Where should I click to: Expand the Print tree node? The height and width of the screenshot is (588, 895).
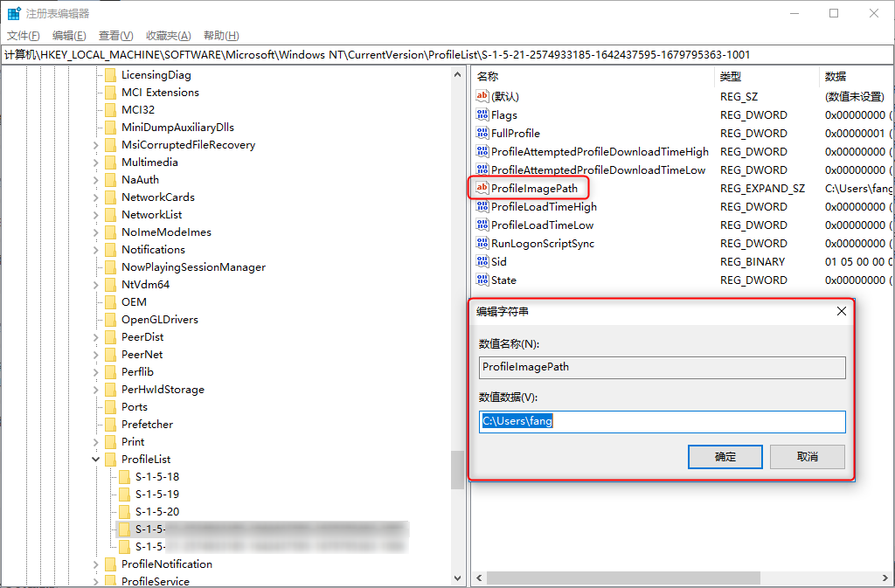95,442
